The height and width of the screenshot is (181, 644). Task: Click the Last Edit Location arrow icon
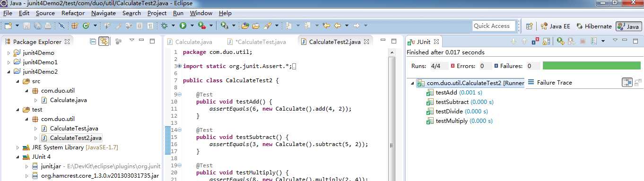pos(326,26)
